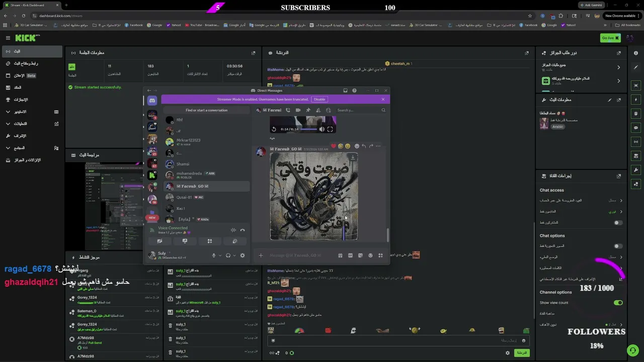Toggle headset deafen in Discord
The height and width of the screenshot is (362, 644).
(x=228, y=255)
